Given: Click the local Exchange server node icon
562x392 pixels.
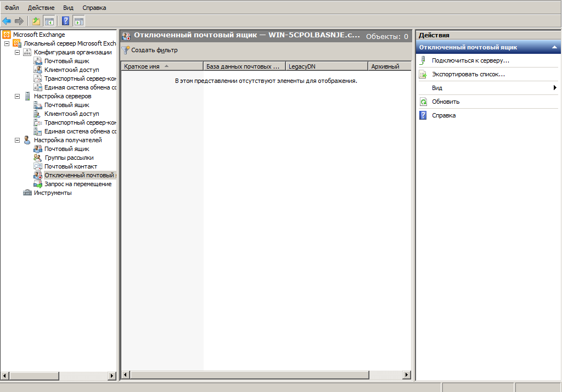Looking at the screenshot, I should point(17,43).
